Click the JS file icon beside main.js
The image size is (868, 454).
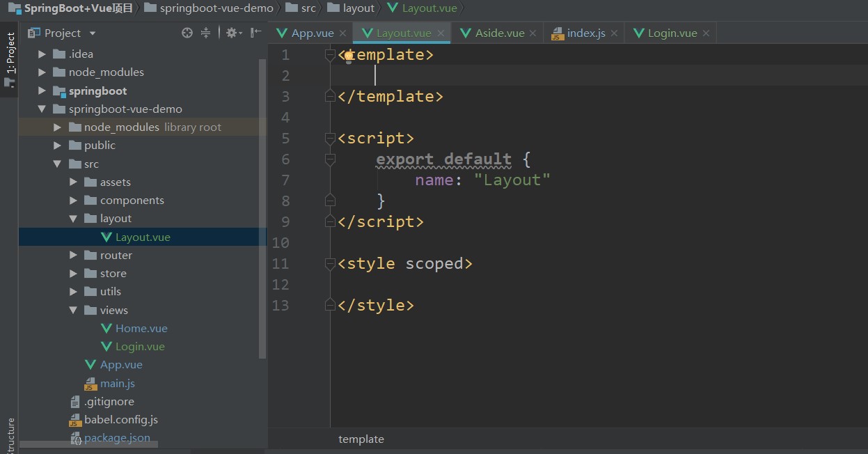[90, 383]
